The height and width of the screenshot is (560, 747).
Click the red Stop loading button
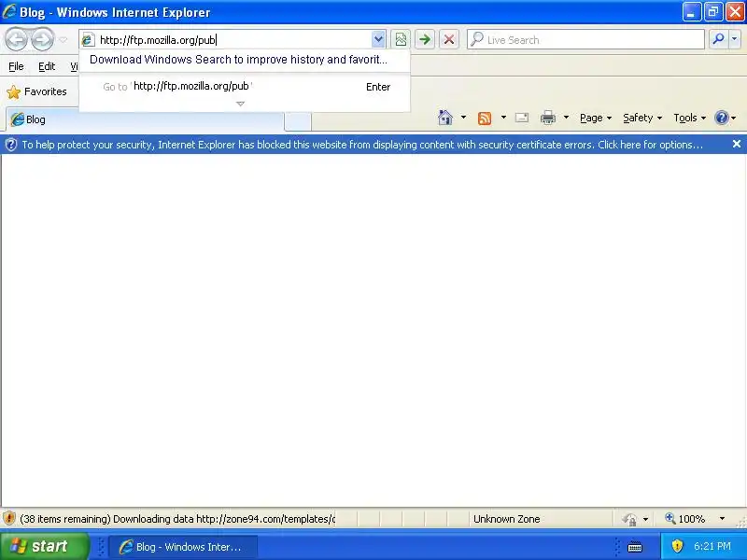tap(449, 39)
